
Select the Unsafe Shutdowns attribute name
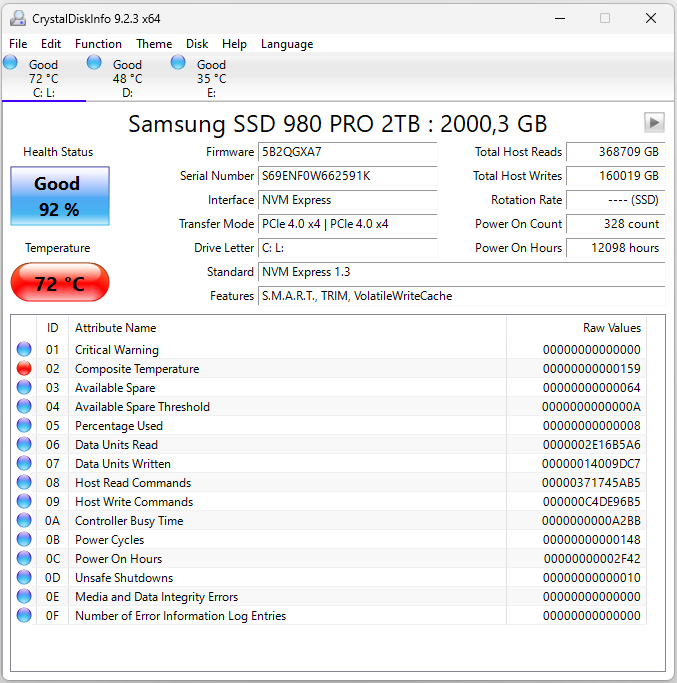tap(124, 578)
